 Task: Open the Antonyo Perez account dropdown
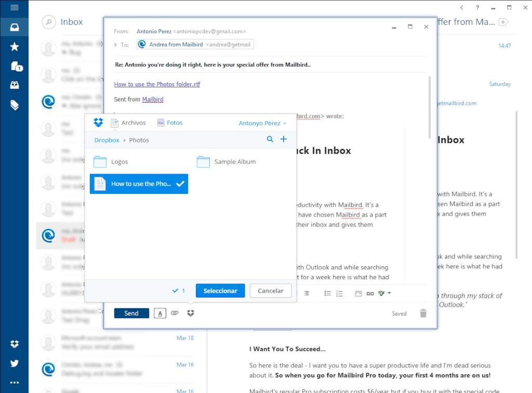[x=262, y=123]
